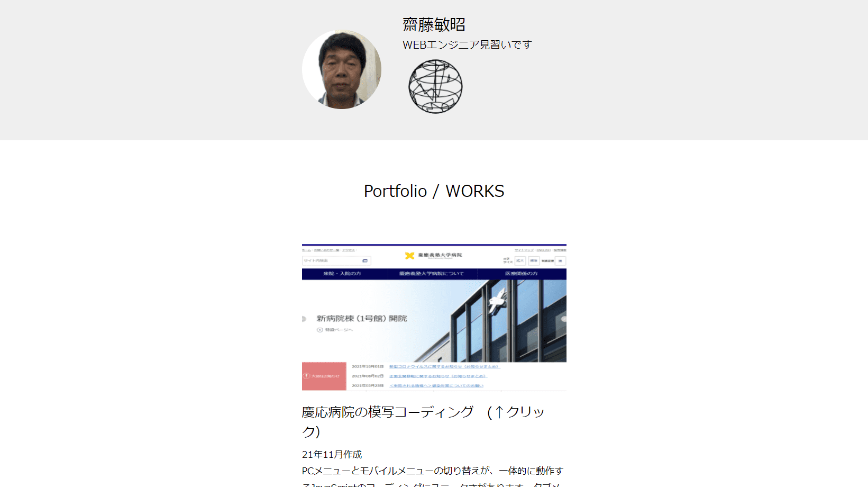Screen dimensions: 868x487
Task: Open the 医療関係の方 navigation tab
Action: 522,274
